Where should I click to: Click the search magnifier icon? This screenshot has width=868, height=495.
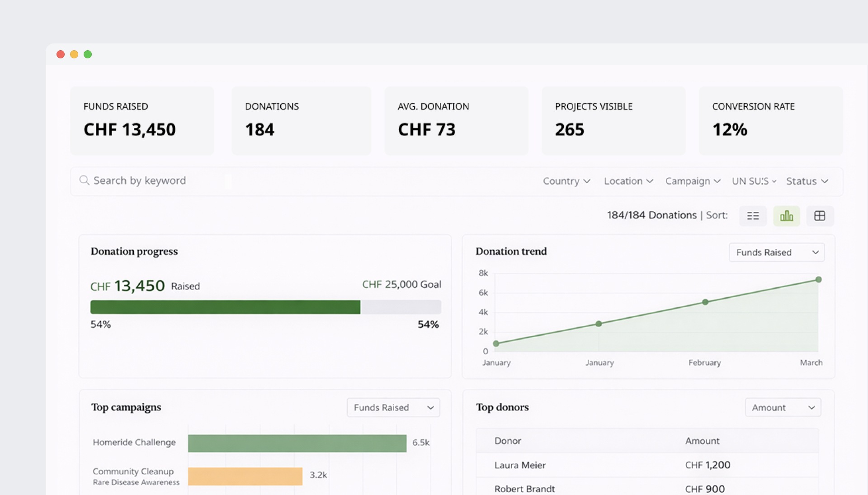click(x=84, y=181)
